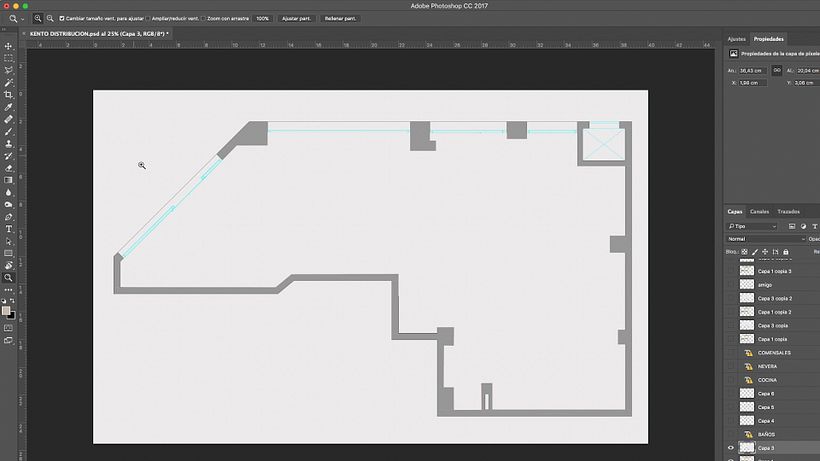Toggle Quick Mask mode
Image resolution: width=820 pixels, height=461 pixels.
coord(8,328)
